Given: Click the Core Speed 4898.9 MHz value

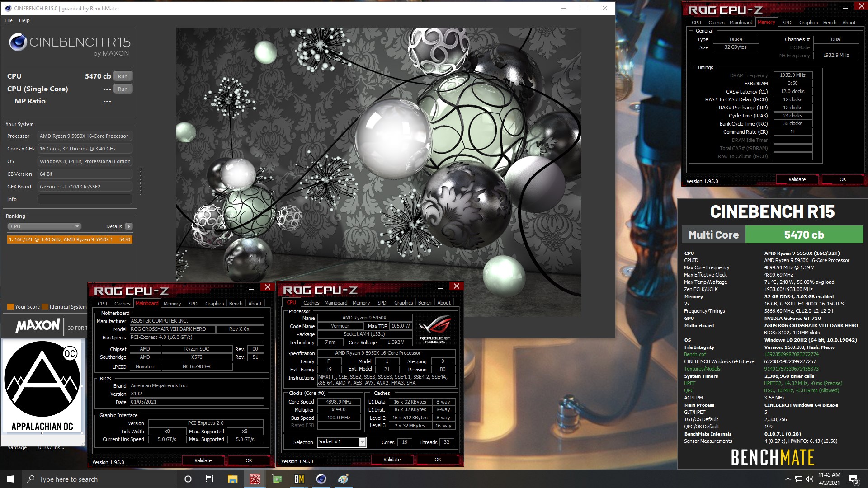Looking at the screenshot, I should (x=339, y=402).
